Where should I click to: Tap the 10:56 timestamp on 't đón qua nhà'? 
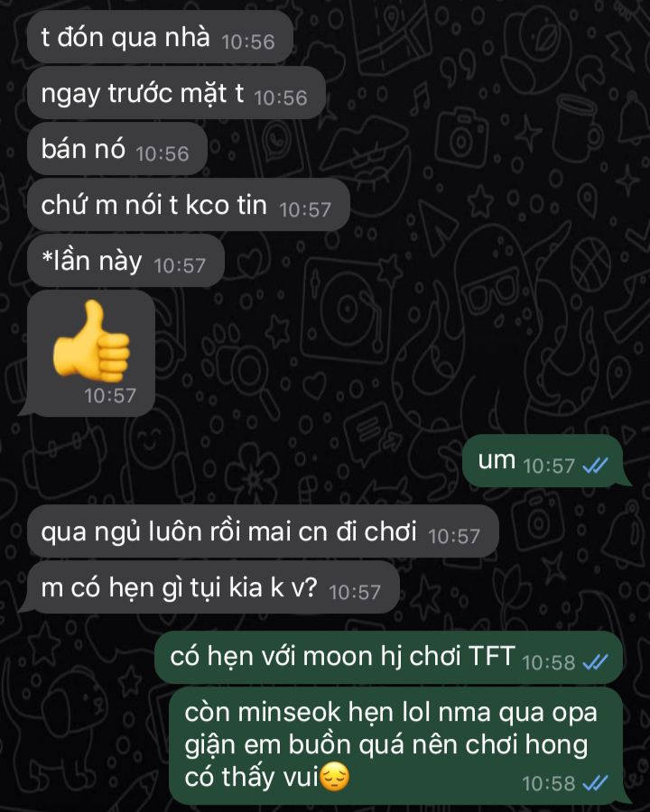pyautogui.click(x=247, y=42)
